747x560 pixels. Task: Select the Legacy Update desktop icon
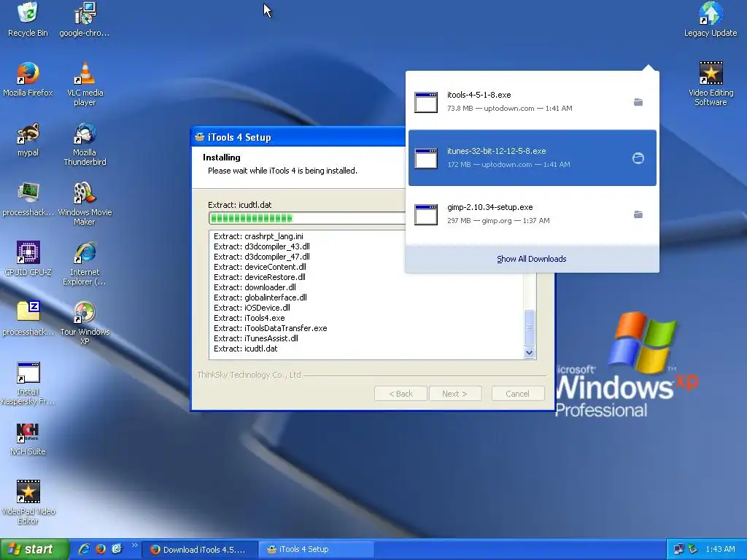coord(711,19)
